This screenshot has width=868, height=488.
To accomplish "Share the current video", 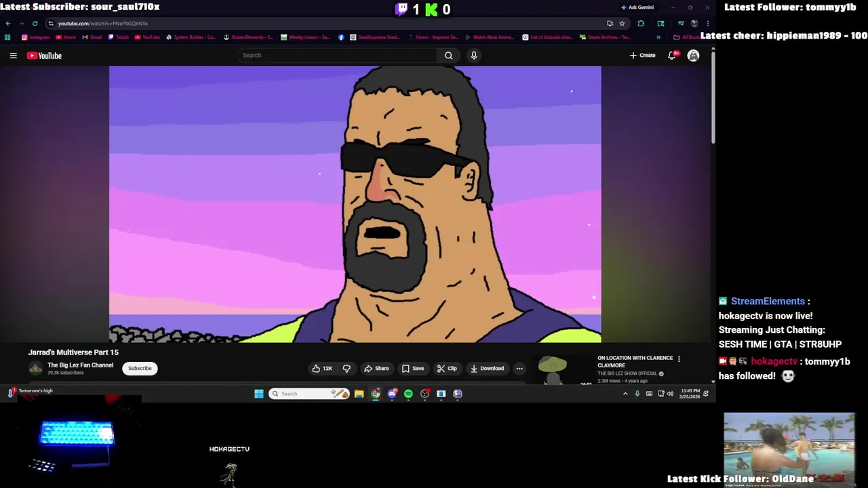I will click(x=376, y=369).
